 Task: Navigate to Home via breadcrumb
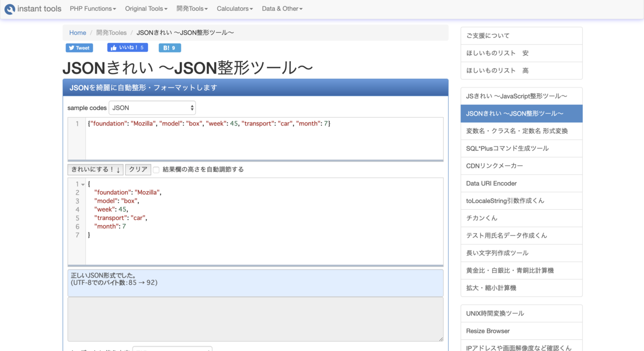tap(77, 33)
